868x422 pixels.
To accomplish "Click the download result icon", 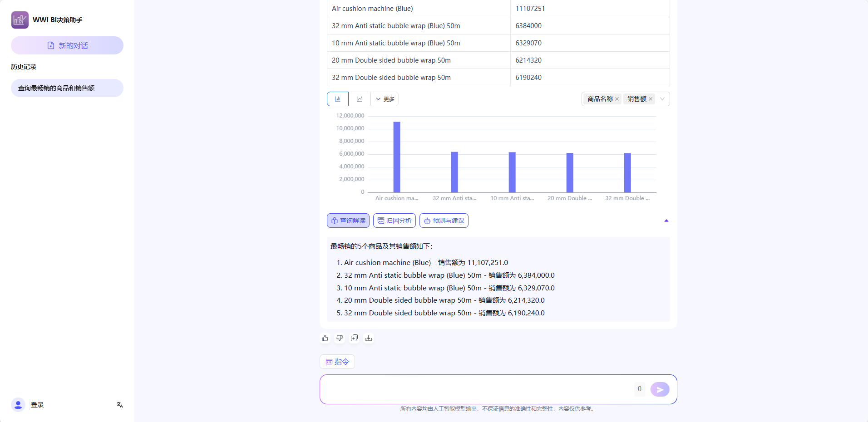I will click(369, 338).
